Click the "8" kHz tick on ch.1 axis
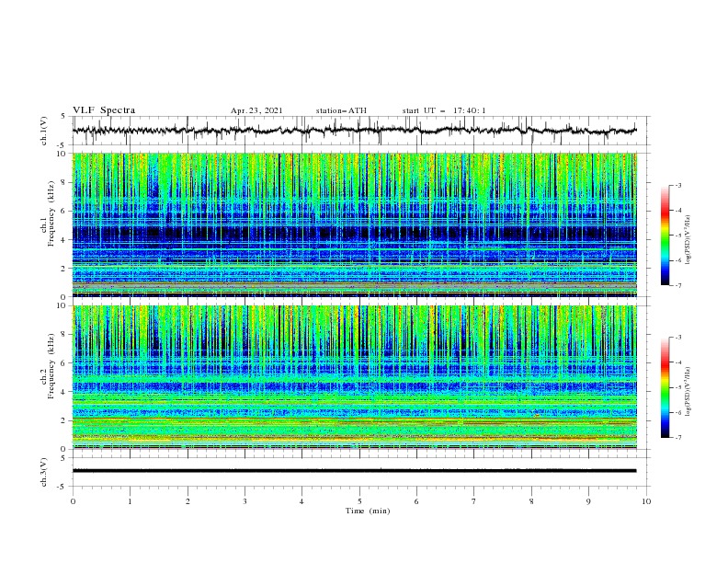 [64, 182]
